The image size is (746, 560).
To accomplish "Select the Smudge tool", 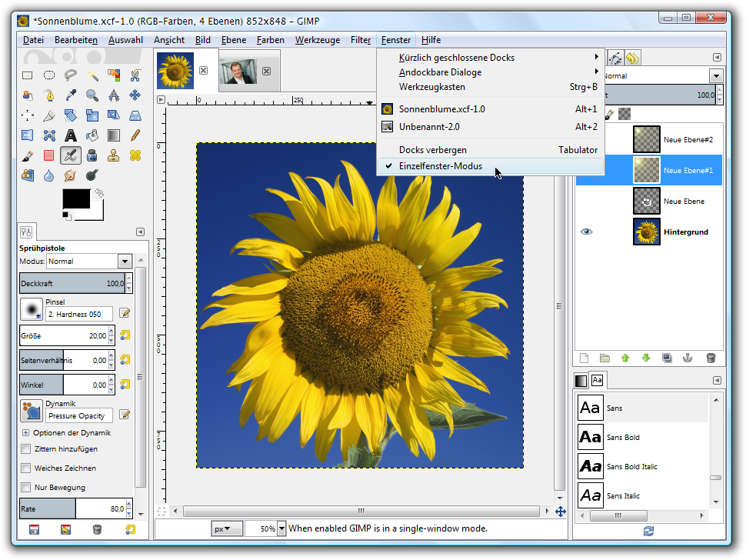I will pos(71,175).
